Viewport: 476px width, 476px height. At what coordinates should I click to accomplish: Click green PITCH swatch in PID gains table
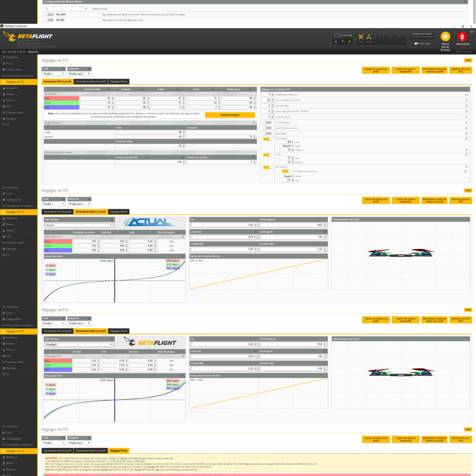pos(62,103)
